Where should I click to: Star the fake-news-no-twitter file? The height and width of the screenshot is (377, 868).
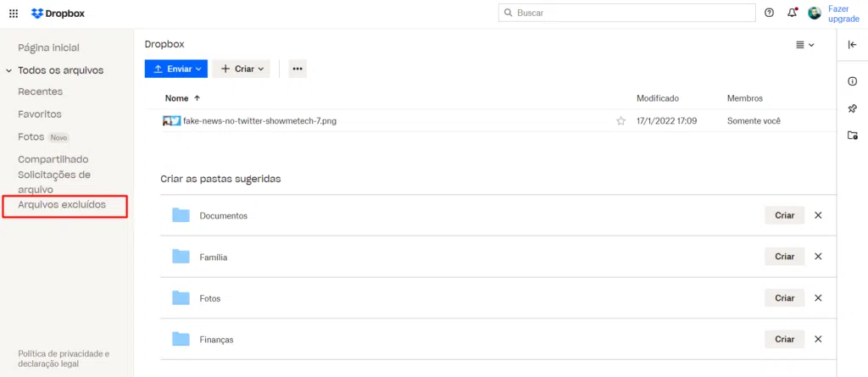coord(620,121)
